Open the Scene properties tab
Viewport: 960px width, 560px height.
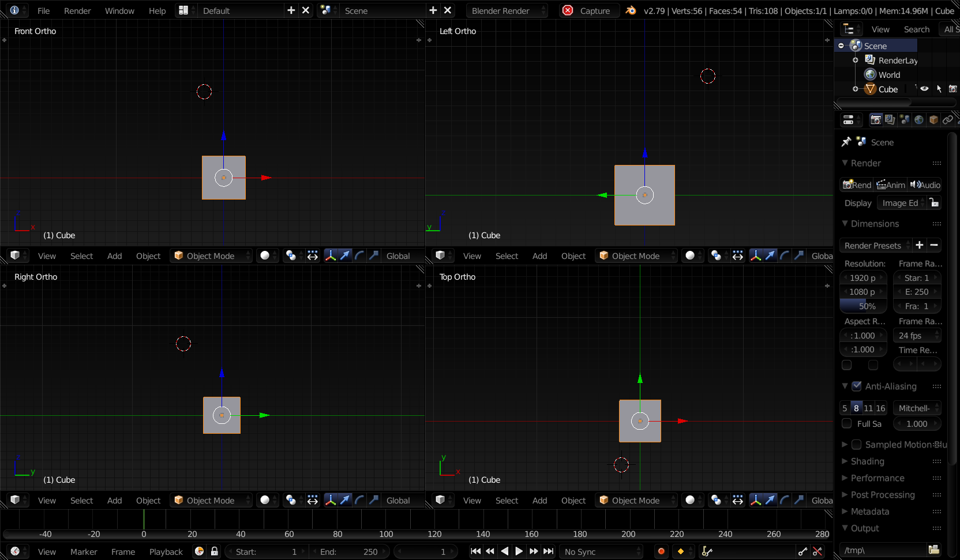click(905, 119)
